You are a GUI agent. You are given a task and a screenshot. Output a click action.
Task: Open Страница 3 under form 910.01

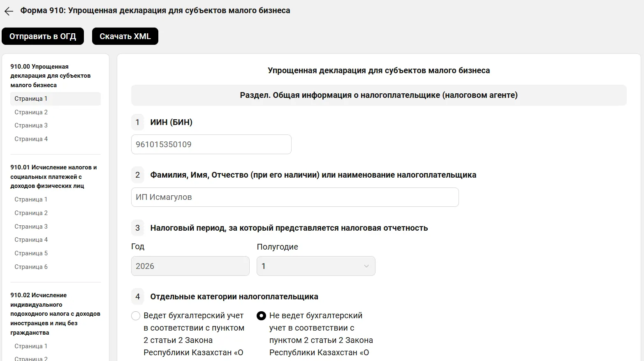(31, 227)
